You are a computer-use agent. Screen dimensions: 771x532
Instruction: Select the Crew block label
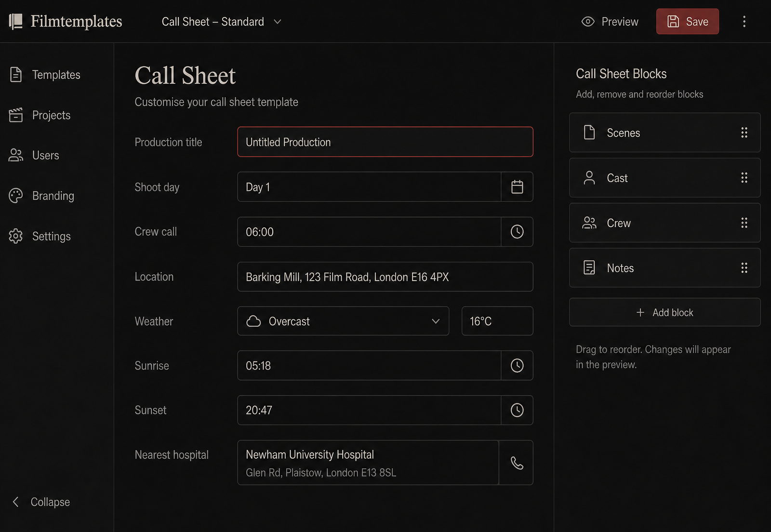click(x=619, y=223)
